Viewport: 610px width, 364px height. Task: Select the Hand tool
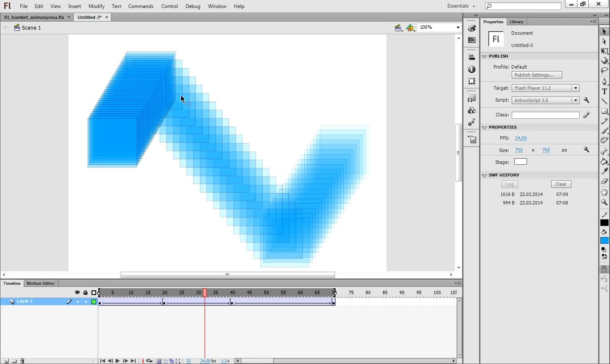click(x=604, y=193)
